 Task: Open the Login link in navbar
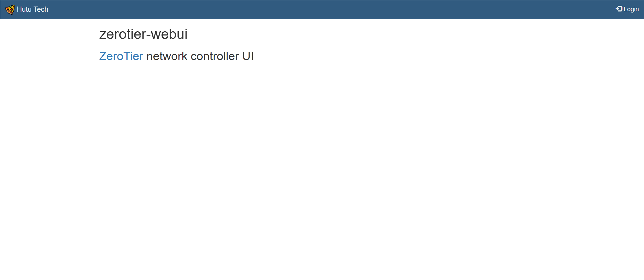(x=627, y=9)
